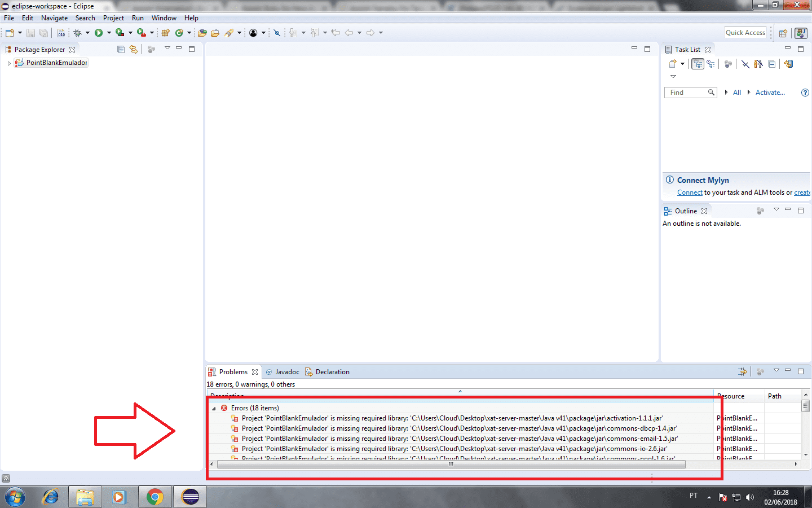Click the Activate... link in Task List
Image resolution: width=812 pixels, height=508 pixels.
click(770, 93)
